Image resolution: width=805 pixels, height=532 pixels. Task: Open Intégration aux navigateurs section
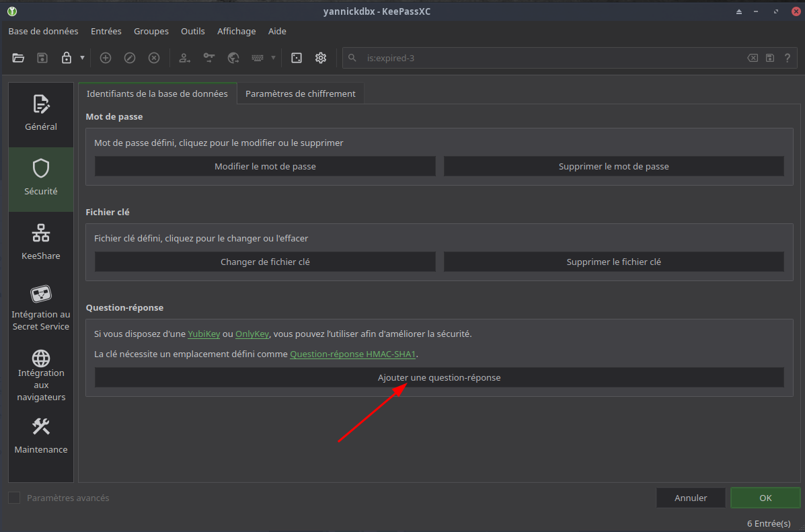pyautogui.click(x=41, y=375)
